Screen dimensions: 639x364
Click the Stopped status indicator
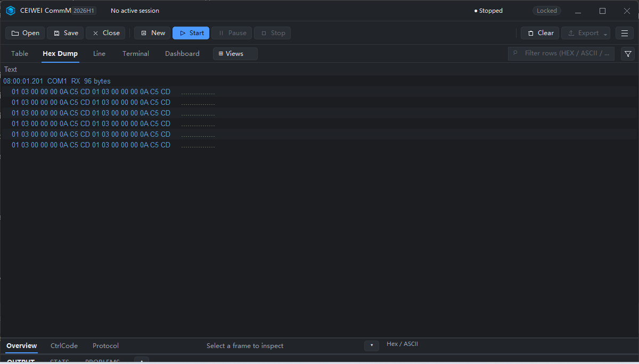coord(488,11)
